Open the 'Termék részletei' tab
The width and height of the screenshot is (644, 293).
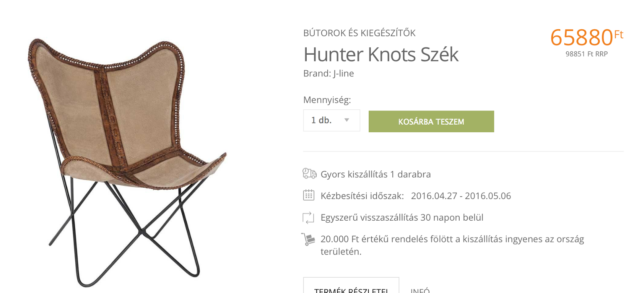(351, 287)
